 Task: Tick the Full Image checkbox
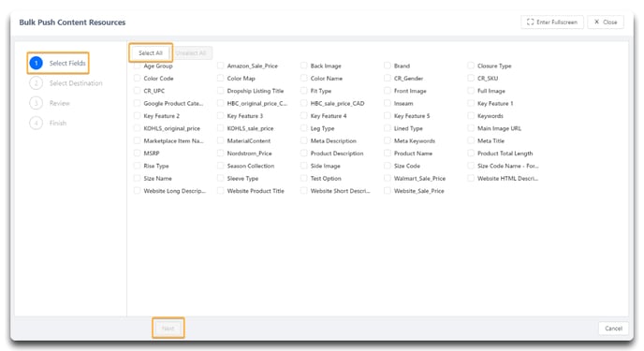coord(471,91)
